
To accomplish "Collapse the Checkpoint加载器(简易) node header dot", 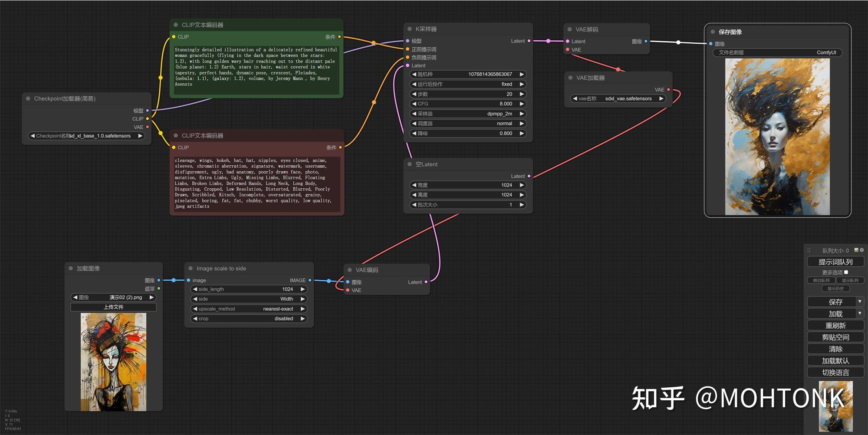I will tap(28, 98).
